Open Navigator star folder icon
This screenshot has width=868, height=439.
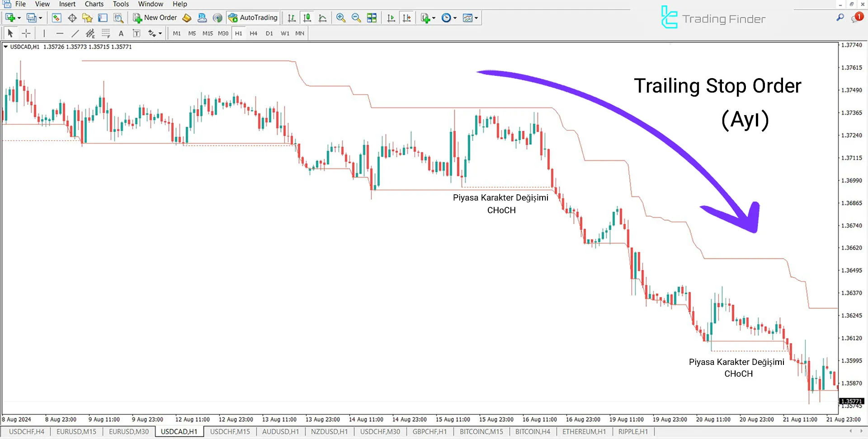coord(87,18)
